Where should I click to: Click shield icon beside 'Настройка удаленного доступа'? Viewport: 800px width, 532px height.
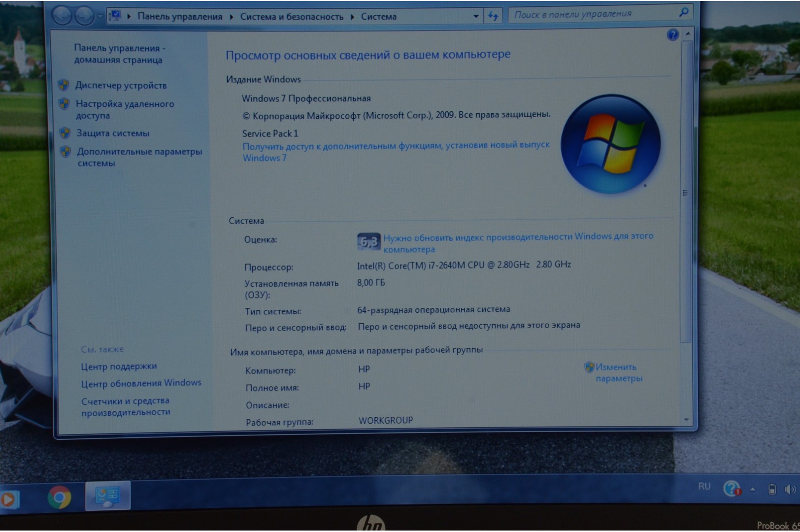click(64, 103)
